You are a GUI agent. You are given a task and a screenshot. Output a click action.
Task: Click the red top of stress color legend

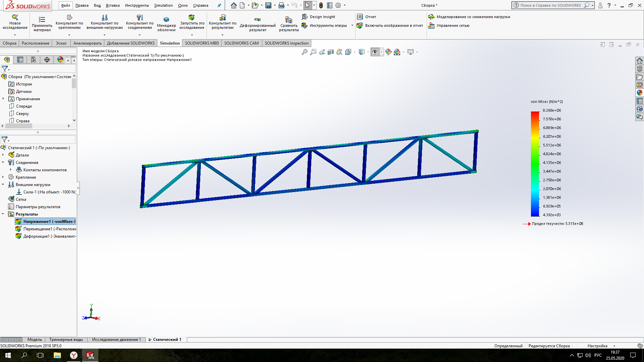coord(535,114)
